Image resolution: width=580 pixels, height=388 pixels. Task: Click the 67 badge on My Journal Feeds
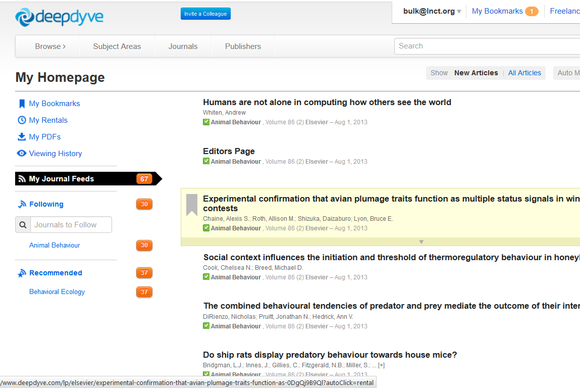(x=144, y=179)
